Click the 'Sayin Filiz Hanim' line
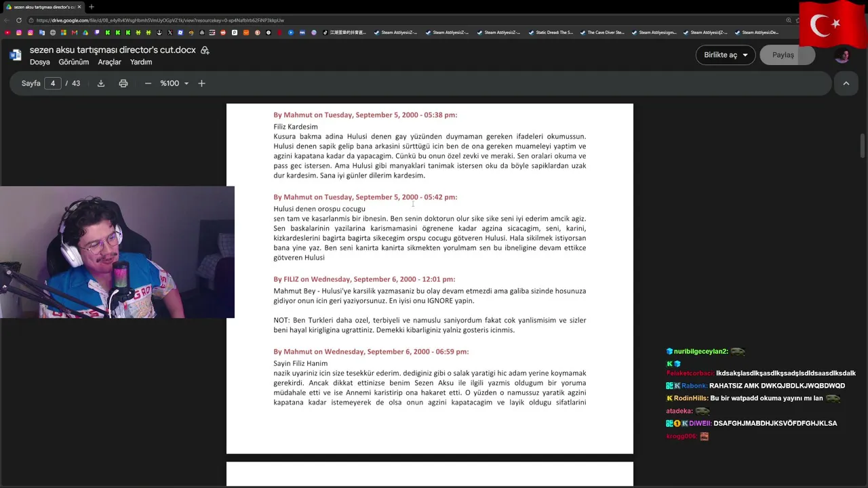The height and width of the screenshot is (488, 868). [x=300, y=363]
